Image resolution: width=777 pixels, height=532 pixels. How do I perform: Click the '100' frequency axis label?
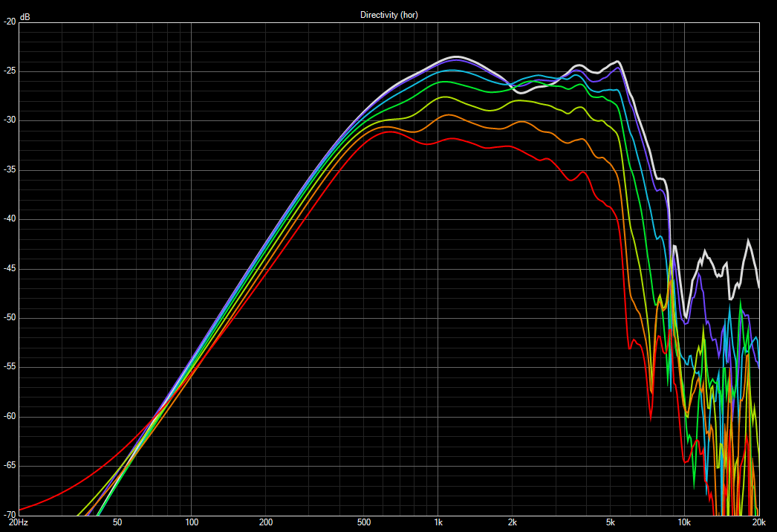click(x=191, y=522)
